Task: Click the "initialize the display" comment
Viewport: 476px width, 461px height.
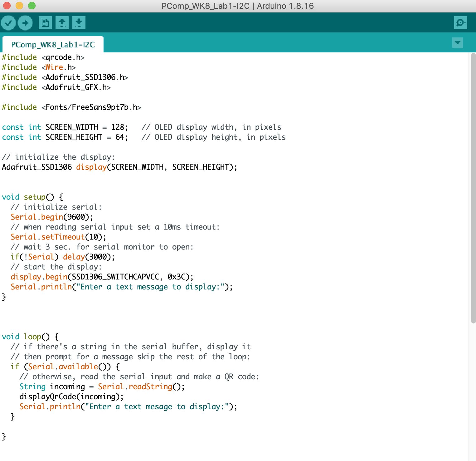Action: (58, 157)
